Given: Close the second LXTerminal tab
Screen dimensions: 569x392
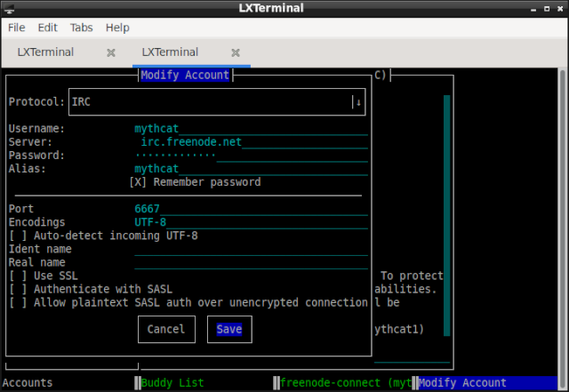Looking at the screenshot, I should tap(236, 53).
